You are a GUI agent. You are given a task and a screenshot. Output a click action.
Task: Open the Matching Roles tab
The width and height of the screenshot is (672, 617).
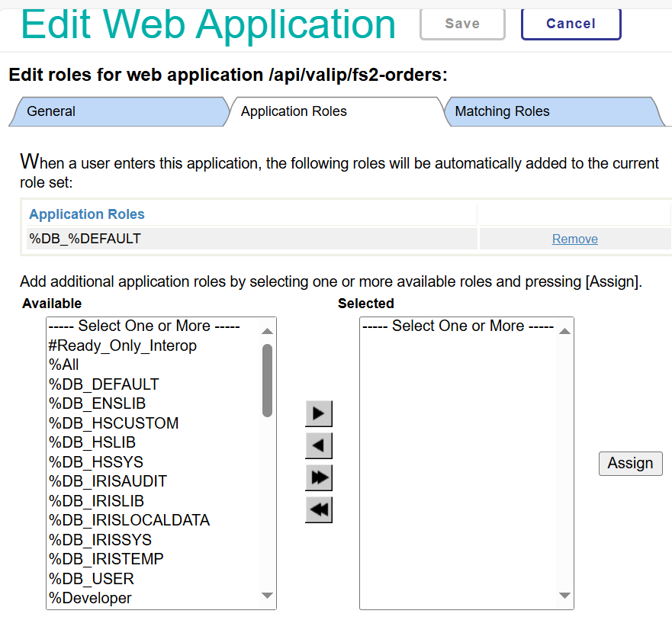click(x=554, y=111)
